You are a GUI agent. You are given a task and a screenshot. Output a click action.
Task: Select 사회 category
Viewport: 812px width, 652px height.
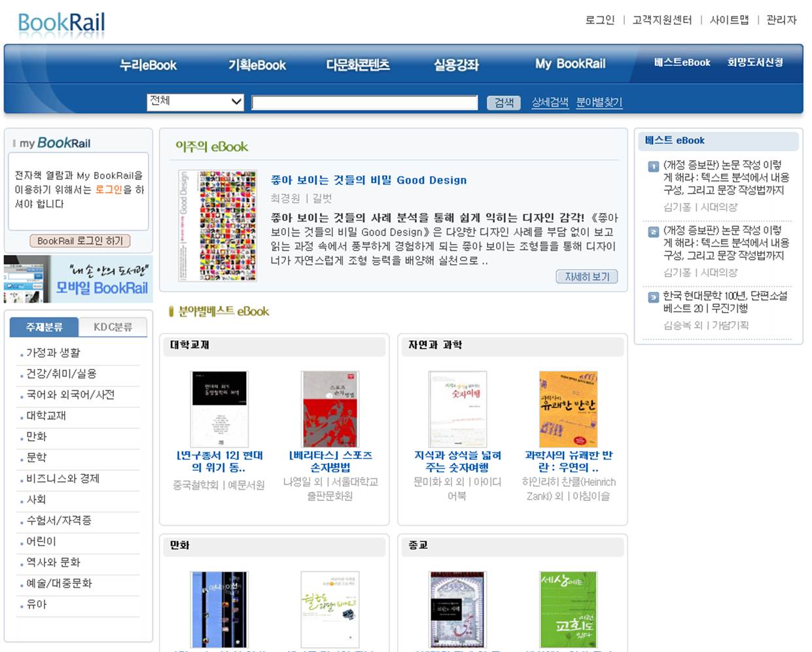pyautogui.click(x=36, y=500)
